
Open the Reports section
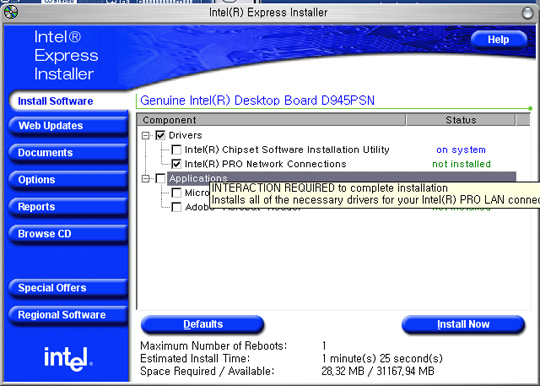(68, 207)
